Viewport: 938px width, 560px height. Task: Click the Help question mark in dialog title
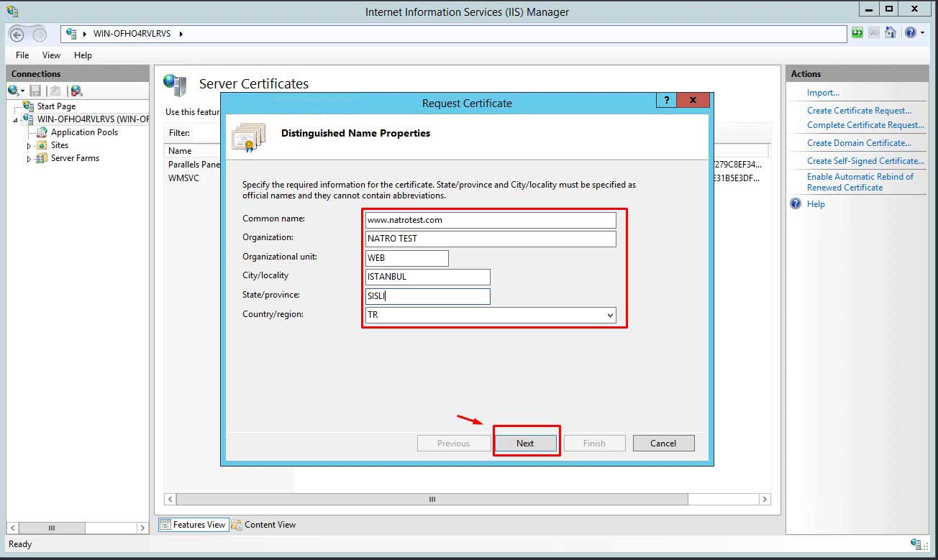(x=667, y=101)
